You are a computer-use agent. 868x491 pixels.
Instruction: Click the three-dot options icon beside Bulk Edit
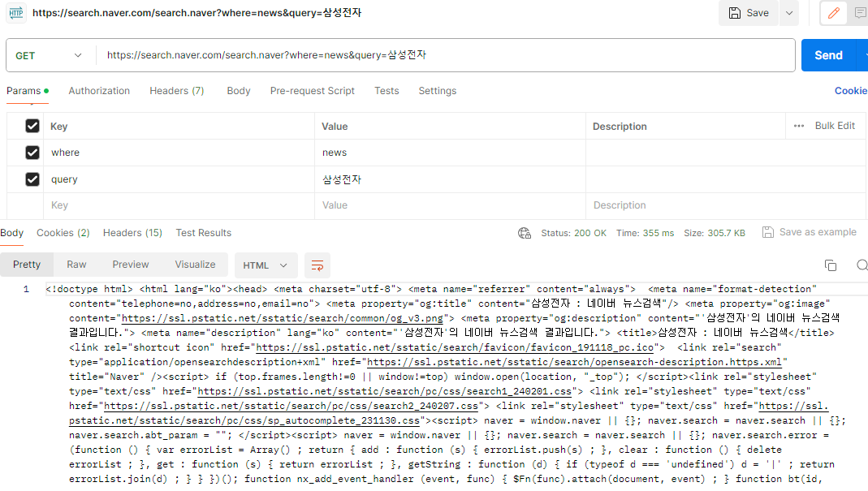pos(799,126)
